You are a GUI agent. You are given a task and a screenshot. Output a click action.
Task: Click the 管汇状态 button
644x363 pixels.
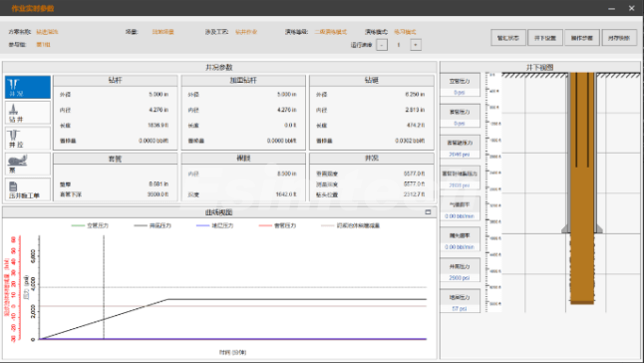[x=508, y=38]
